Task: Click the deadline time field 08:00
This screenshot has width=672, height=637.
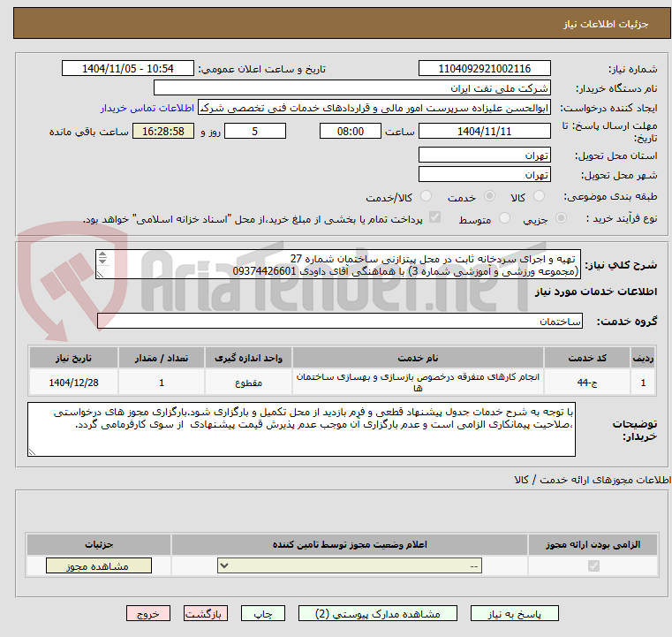Action: [351, 131]
